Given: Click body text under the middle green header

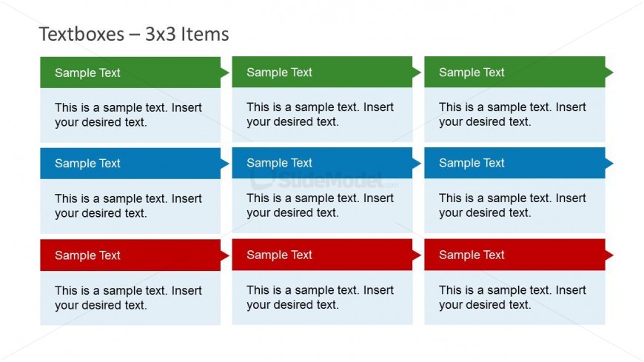Looking at the screenshot, I should click(x=320, y=114).
